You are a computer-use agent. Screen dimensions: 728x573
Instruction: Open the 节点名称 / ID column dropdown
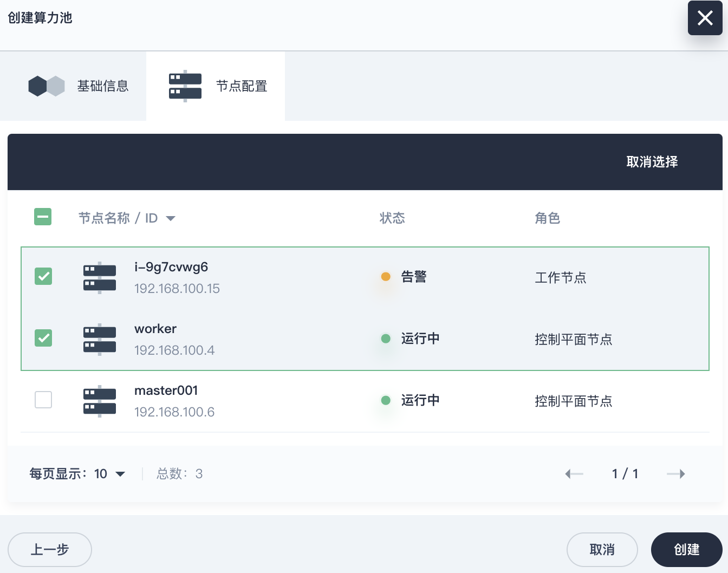click(171, 218)
